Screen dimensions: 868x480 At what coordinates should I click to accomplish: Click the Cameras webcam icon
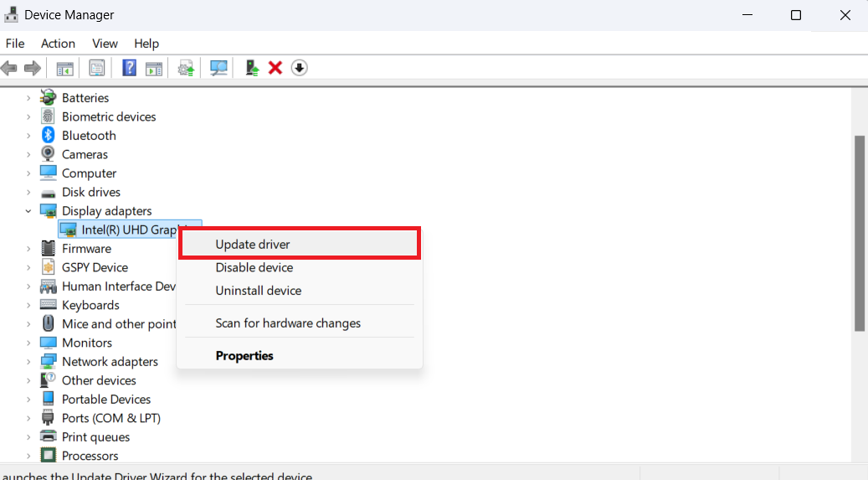click(x=49, y=154)
